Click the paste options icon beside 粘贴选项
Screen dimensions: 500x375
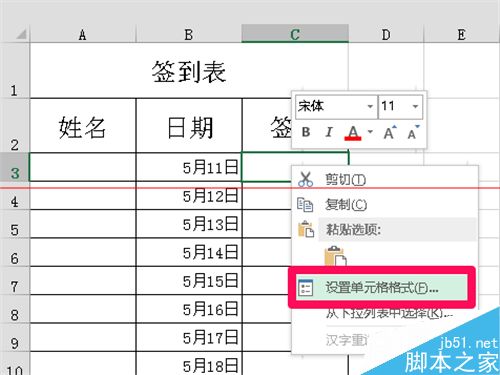coord(306,229)
